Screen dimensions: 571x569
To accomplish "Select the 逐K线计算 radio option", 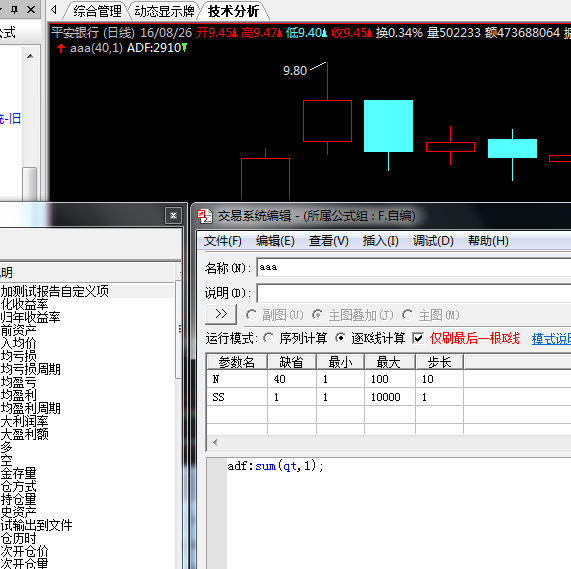I will (x=340, y=338).
